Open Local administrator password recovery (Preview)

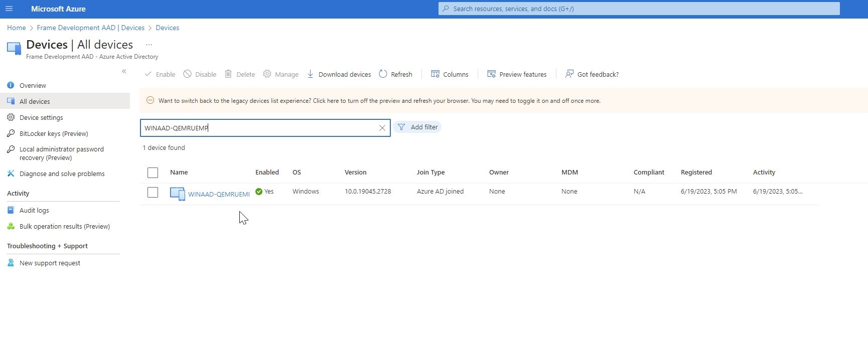(65, 153)
